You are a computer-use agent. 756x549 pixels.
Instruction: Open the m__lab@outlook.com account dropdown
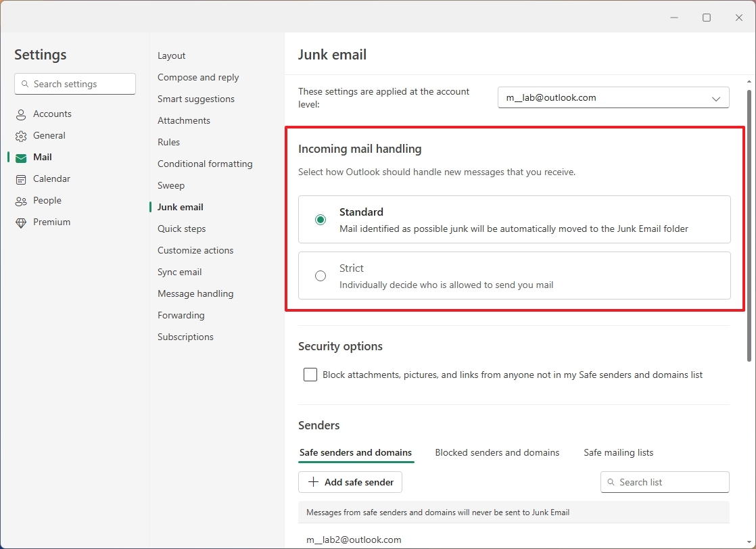point(613,97)
